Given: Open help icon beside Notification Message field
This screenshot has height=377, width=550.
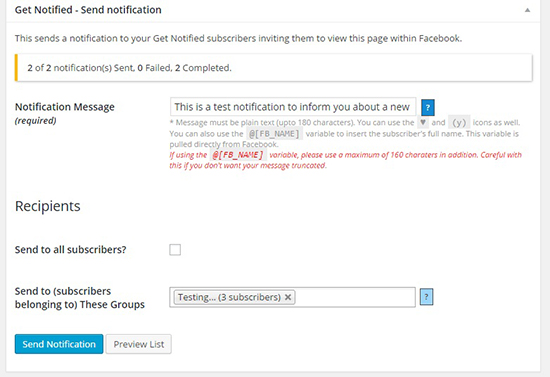Looking at the screenshot, I should click(428, 107).
